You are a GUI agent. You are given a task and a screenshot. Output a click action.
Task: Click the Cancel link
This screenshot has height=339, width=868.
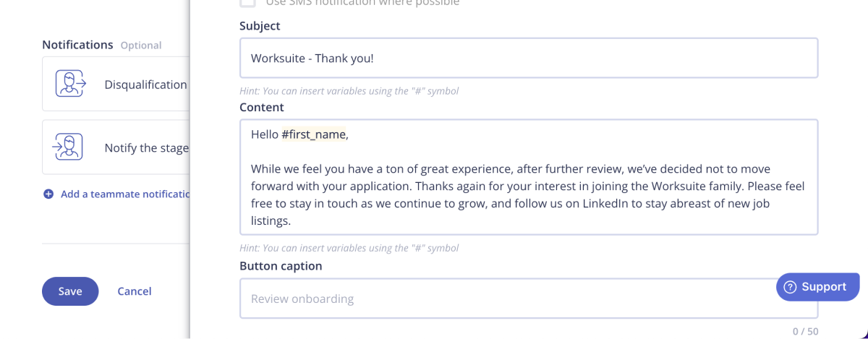(x=135, y=291)
